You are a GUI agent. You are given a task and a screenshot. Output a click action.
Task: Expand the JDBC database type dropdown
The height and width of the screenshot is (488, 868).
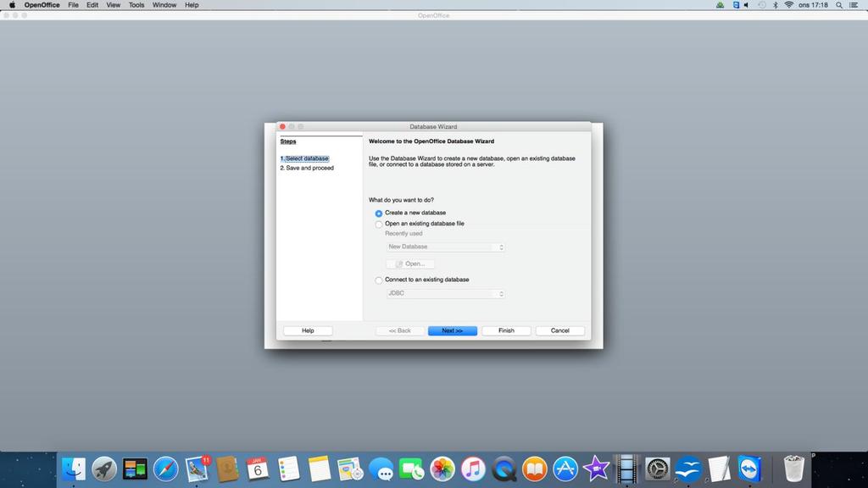pos(446,293)
